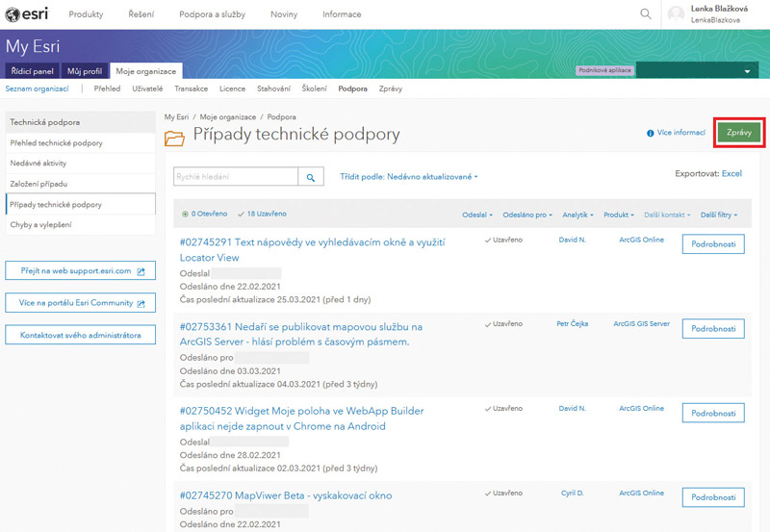770x532 pixels.
Task: Open the Další filtry dropdown
Action: coord(719,215)
